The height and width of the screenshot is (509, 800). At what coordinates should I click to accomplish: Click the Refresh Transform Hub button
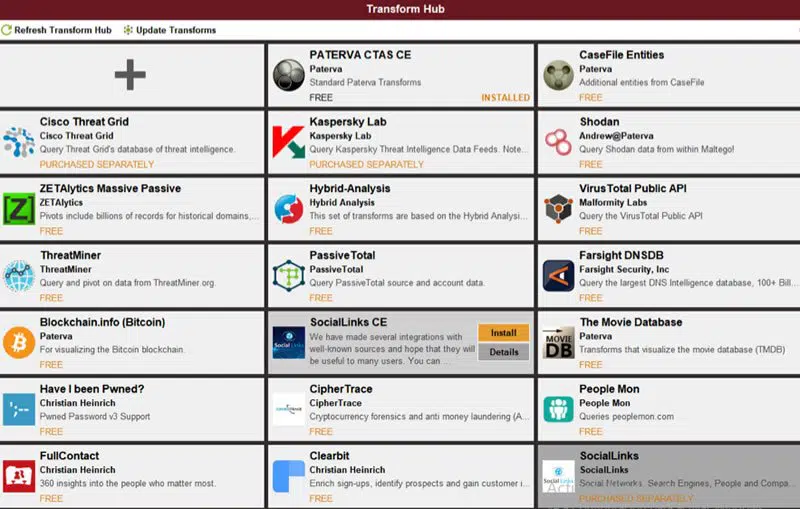(56, 30)
